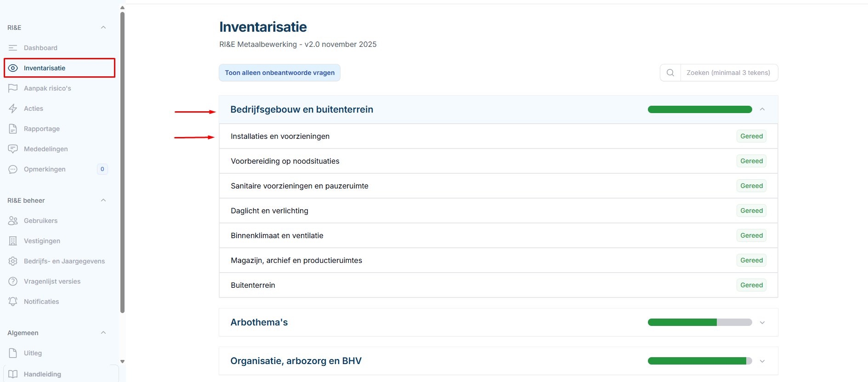
Task: Open the Acties page
Action: 59,108
